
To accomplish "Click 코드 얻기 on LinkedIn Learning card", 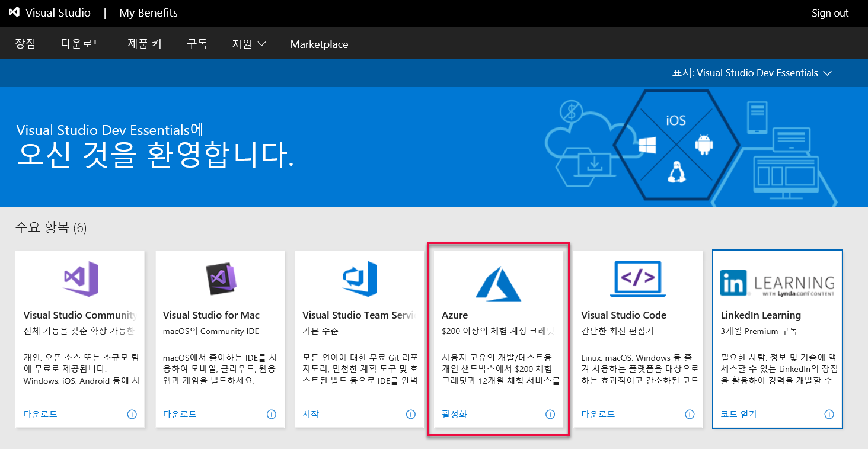I will coord(738,415).
